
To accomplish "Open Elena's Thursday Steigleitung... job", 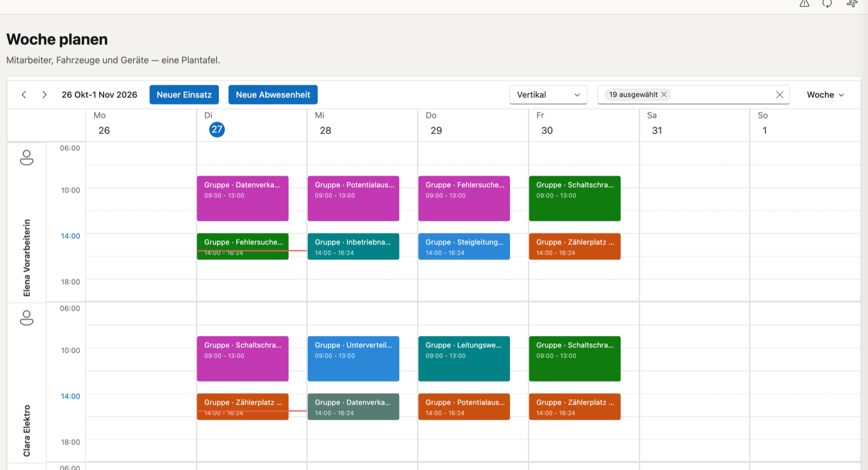I will coord(464,246).
